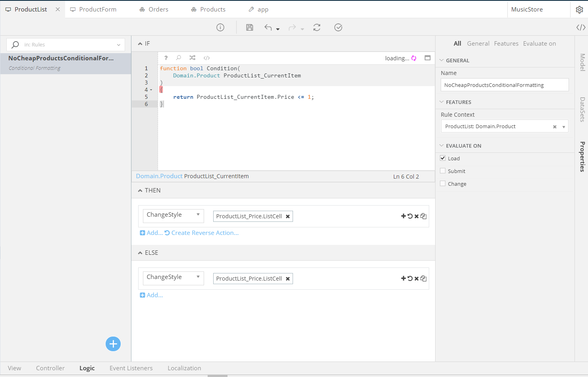Screen dimensions: 588x377
Task: Enable the Submit checkbox
Action: click(443, 171)
